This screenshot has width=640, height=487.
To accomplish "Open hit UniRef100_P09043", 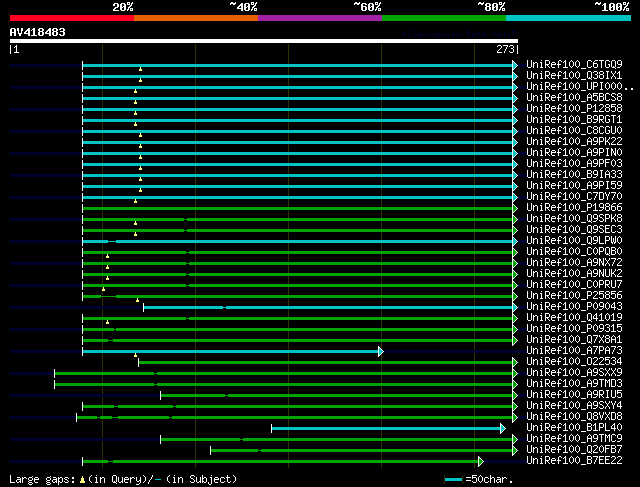I will [574, 306].
